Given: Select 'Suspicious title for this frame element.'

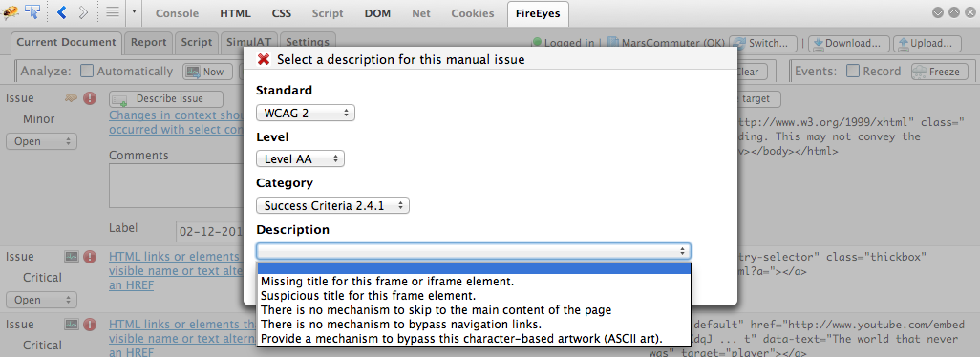Looking at the screenshot, I should pyautogui.click(x=369, y=295).
